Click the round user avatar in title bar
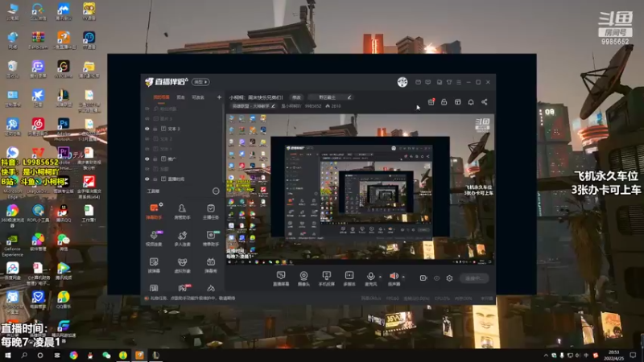 point(402,82)
